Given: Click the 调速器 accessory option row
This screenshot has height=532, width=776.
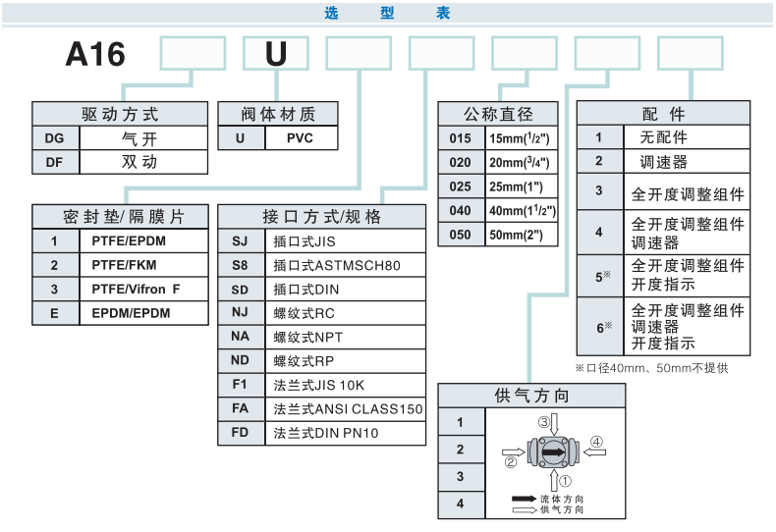Looking at the screenshot, I should [x=663, y=162].
